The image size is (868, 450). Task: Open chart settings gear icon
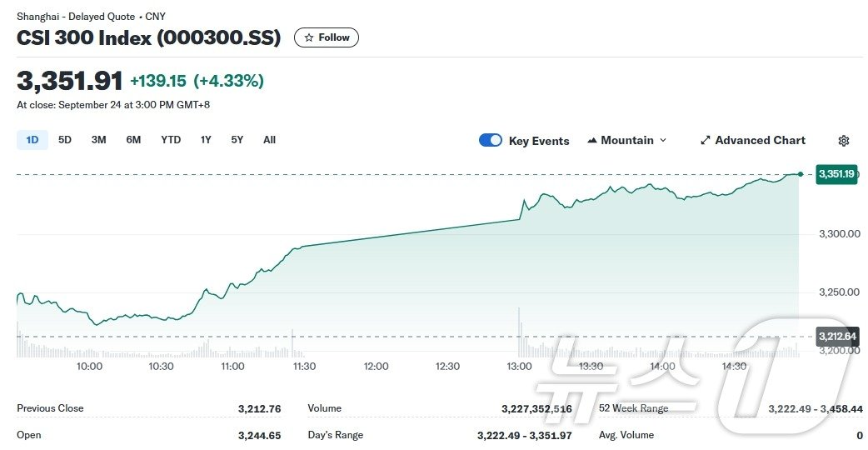tap(844, 141)
